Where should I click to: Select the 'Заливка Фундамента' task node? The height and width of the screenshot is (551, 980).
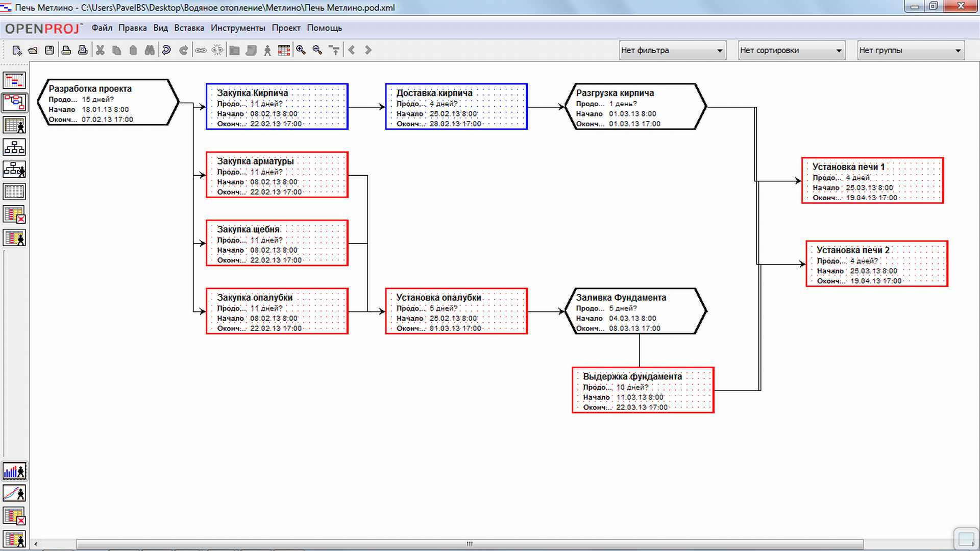point(635,311)
